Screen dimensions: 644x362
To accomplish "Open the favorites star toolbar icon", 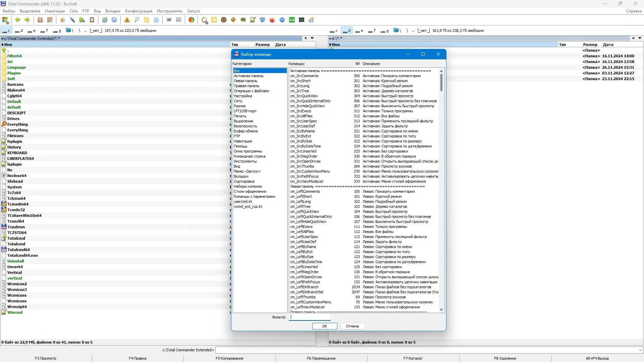I will click(x=62, y=20).
